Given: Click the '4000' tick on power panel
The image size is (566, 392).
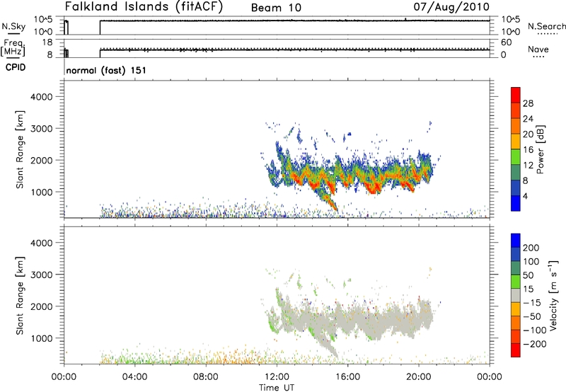Looking at the screenshot, I should click(x=42, y=97).
